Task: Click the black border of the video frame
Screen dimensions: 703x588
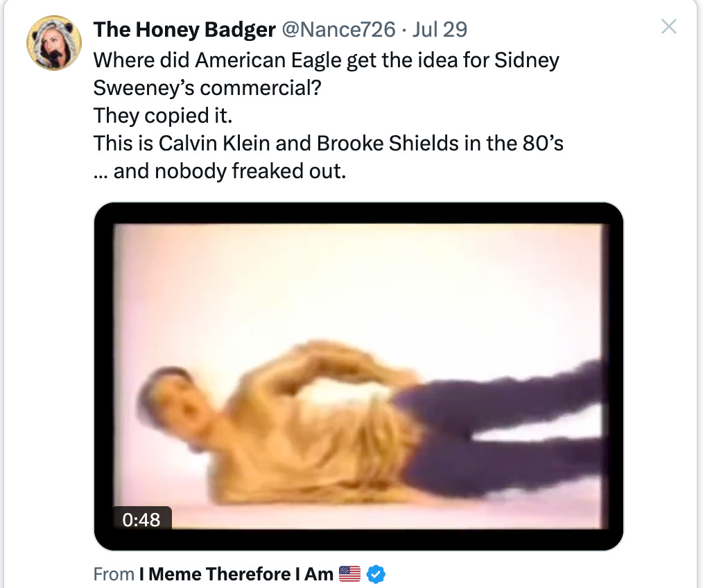Action: tap(358, 213)
